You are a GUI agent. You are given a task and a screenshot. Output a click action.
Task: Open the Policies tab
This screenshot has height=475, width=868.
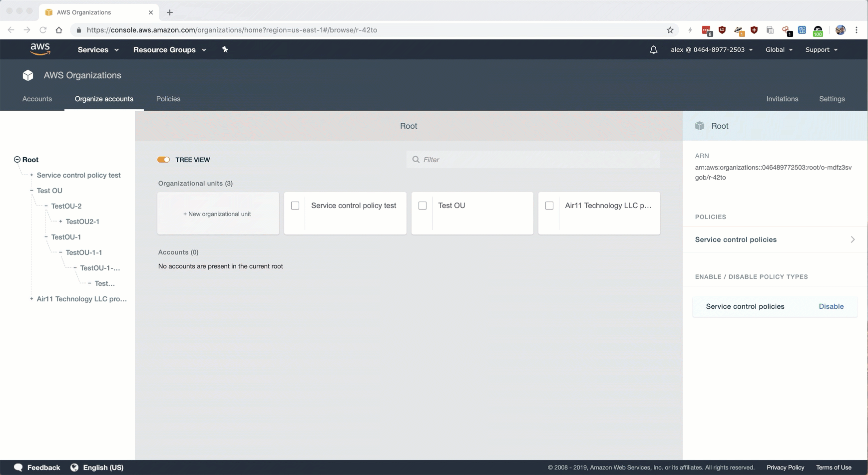pyautogui.click(x=168, y=99)
